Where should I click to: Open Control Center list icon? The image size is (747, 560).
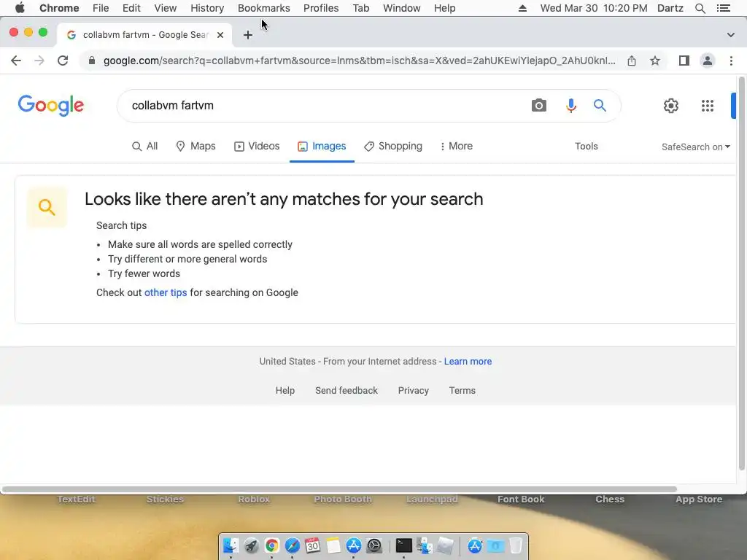click(x=723, y=8)
